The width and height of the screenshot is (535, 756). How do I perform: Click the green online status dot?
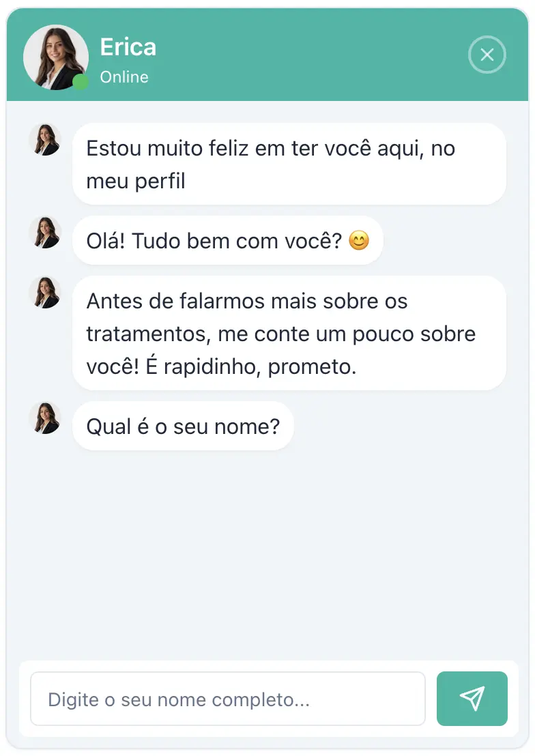point(81,82)
